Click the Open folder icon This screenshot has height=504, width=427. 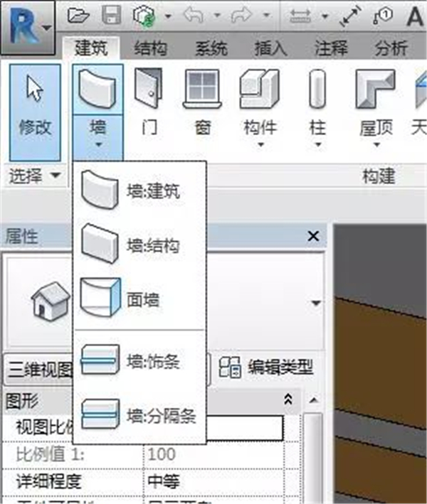(x=78, y=15)
